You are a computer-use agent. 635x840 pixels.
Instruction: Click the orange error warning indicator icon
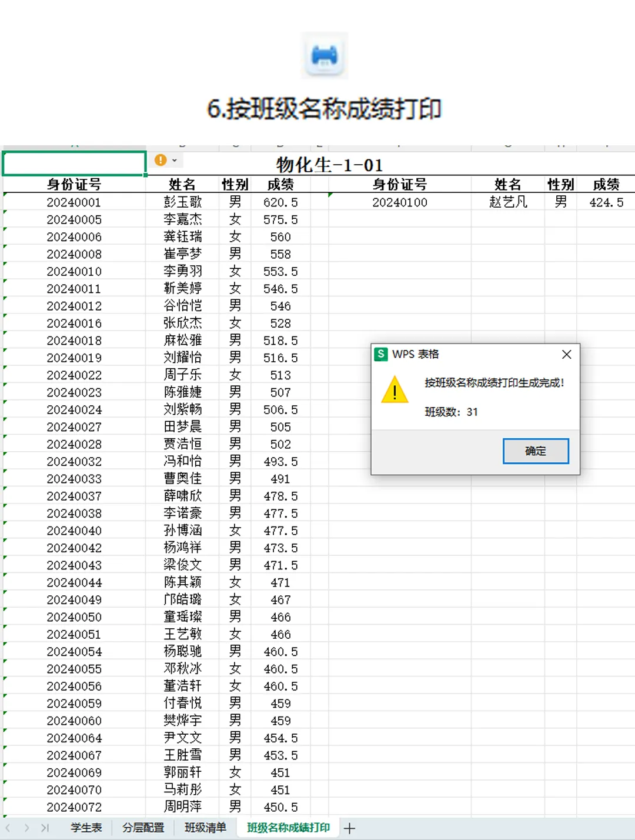[160, 160]
